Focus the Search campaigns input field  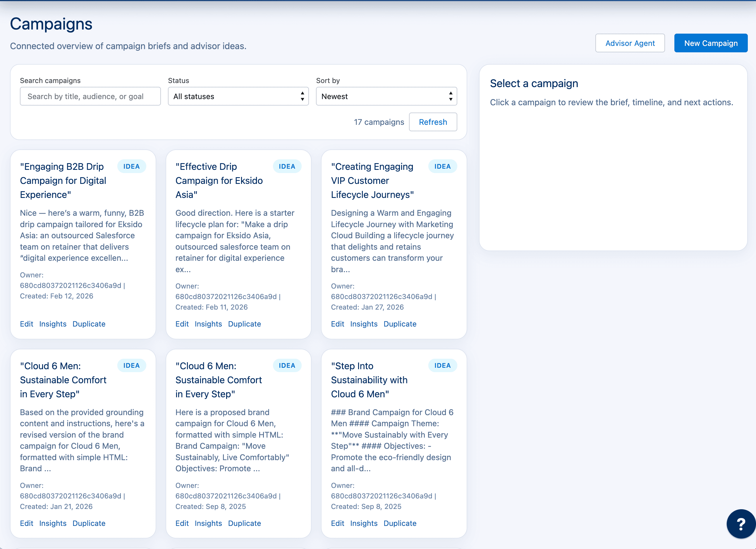tap(90, 96)
